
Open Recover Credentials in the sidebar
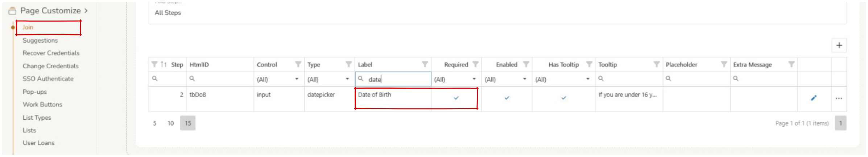51,53
